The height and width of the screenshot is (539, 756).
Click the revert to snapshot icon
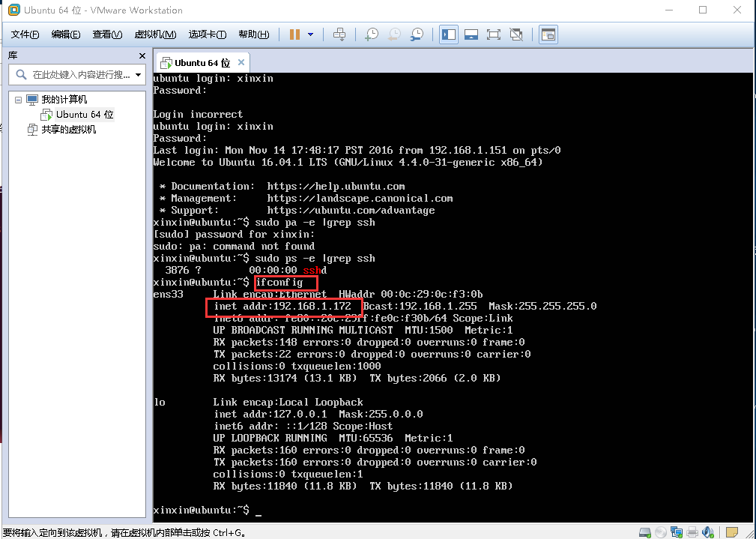(x=394, y=34)
